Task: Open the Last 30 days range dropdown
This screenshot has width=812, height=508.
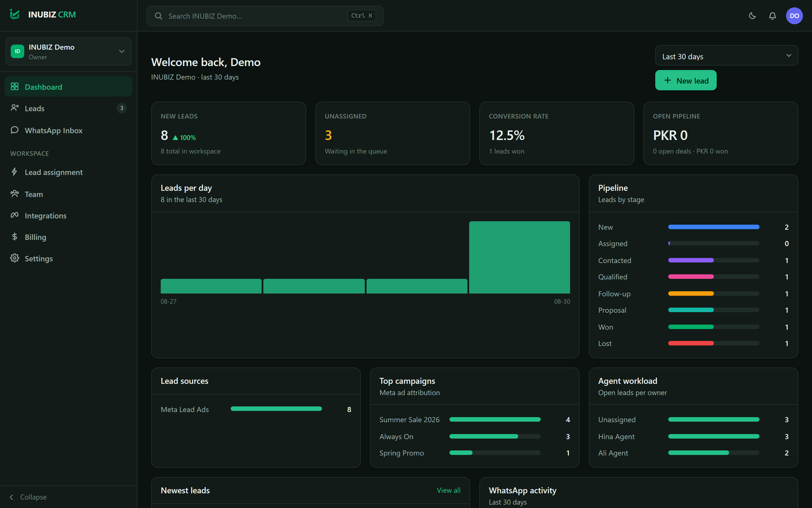Action: 727,56
